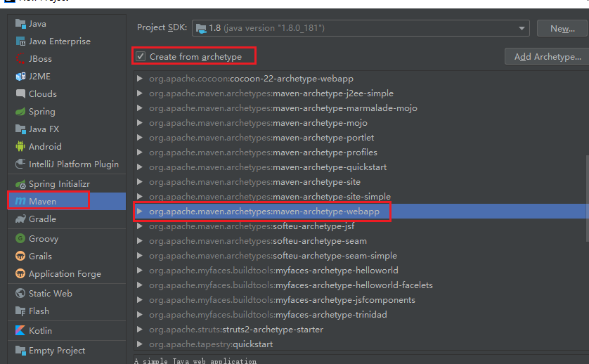Click the Project SDK combo box field
This screenshot has width=589, height=364.
[x=361, y=28]
